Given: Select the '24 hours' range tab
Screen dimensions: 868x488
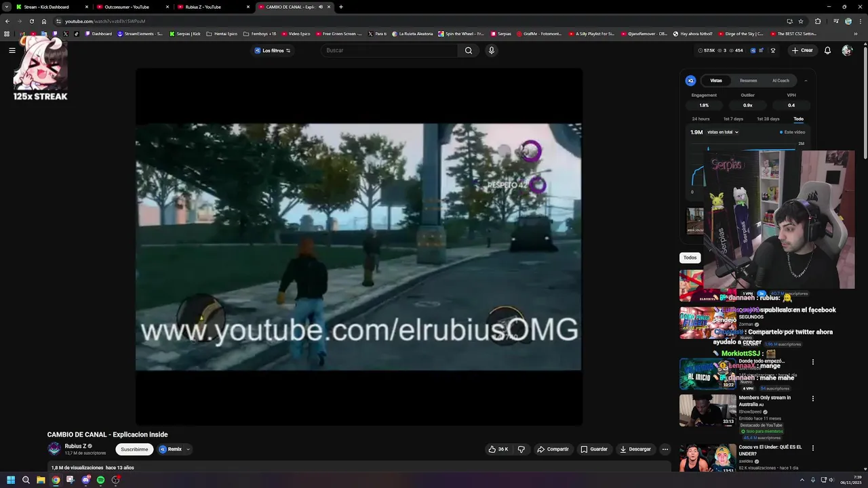Looking at the screenshot, I should coord(701,119).
